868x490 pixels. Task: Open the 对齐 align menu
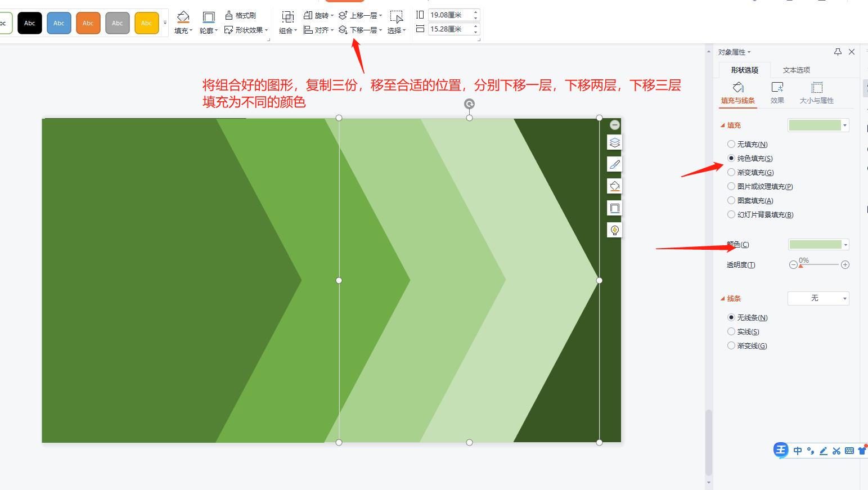click(x=318, y=30)
